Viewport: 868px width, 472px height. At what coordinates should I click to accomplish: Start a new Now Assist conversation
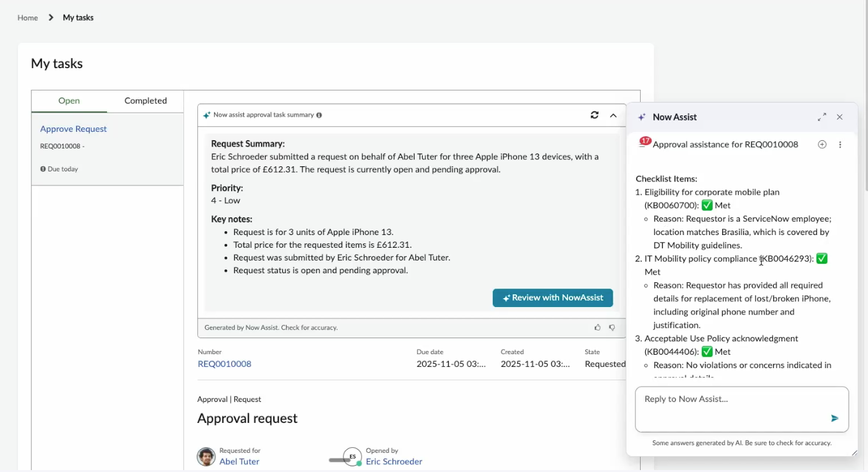click(x=822, y=145)
